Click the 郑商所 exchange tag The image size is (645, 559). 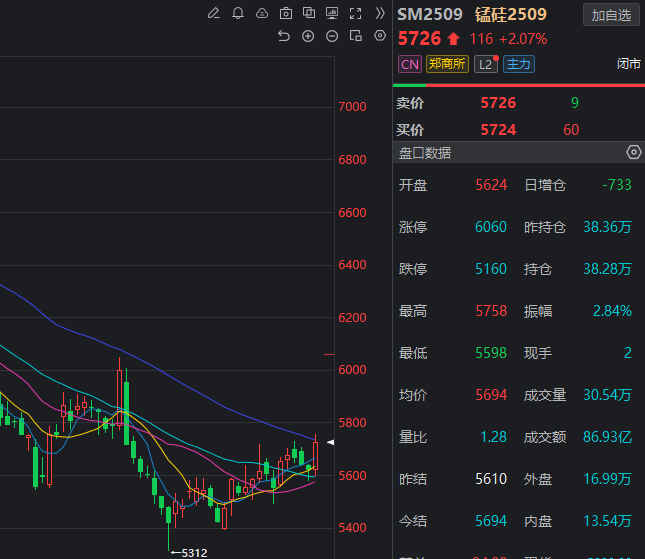[447, 64]
